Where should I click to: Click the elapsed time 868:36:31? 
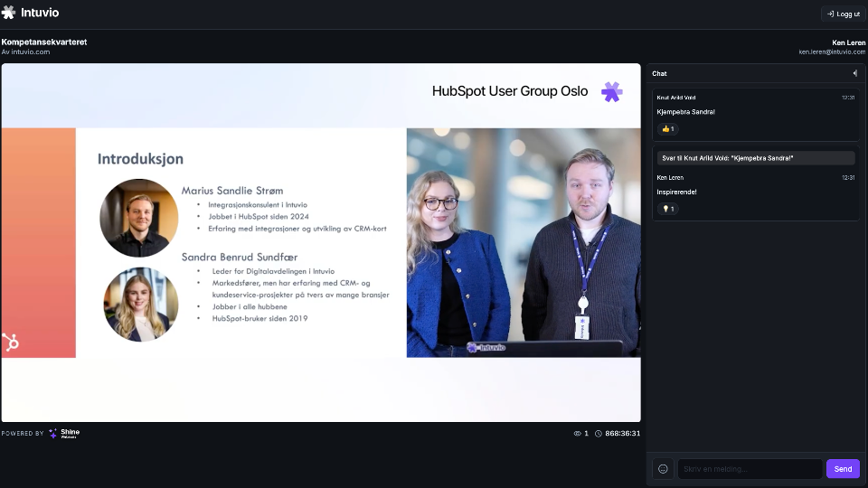[x=623, y=434]
